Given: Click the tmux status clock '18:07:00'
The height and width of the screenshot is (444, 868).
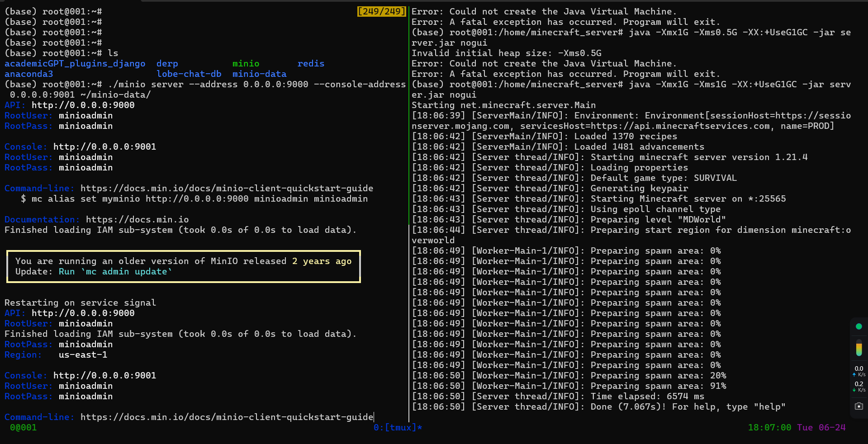Looking at the screenshot, I should [769, 427].
